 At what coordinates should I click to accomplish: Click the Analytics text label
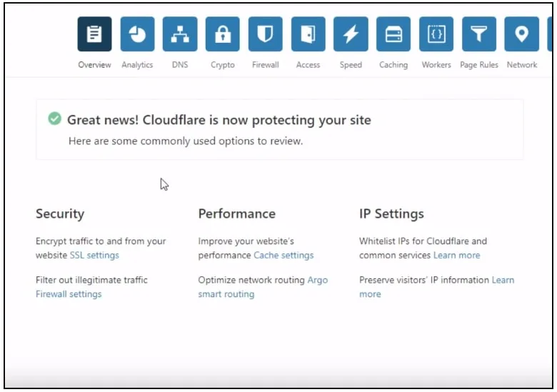(137, 65)
